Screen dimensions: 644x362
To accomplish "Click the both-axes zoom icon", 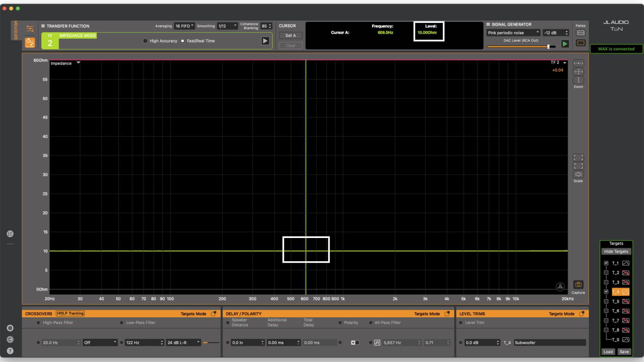I will (x=578, y=72).
